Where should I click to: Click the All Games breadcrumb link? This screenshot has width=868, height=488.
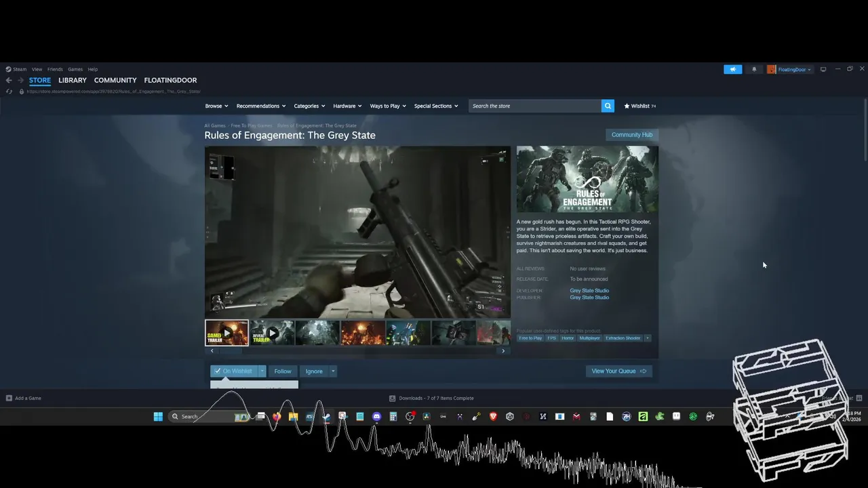[215, 125]
